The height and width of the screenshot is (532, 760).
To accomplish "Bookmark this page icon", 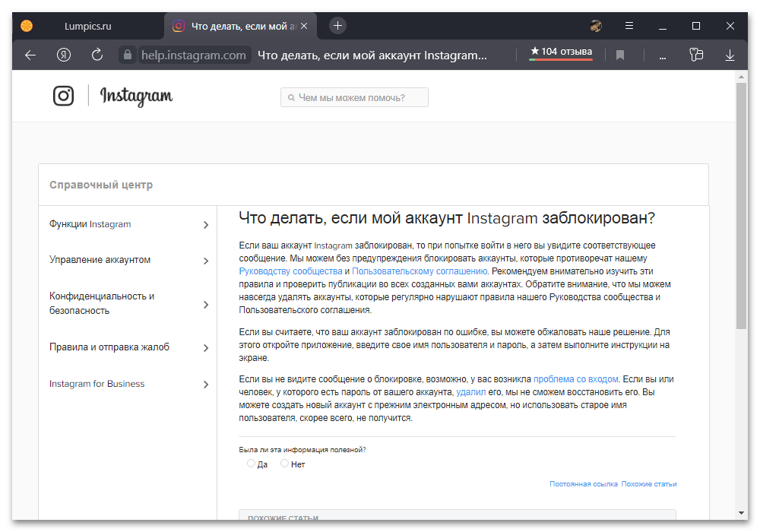I will point(620,55).
